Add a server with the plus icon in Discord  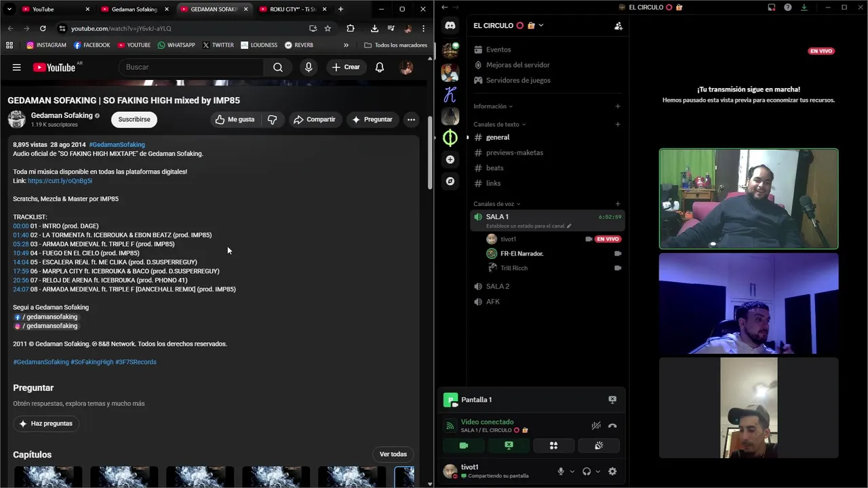[x=450, y=159]
